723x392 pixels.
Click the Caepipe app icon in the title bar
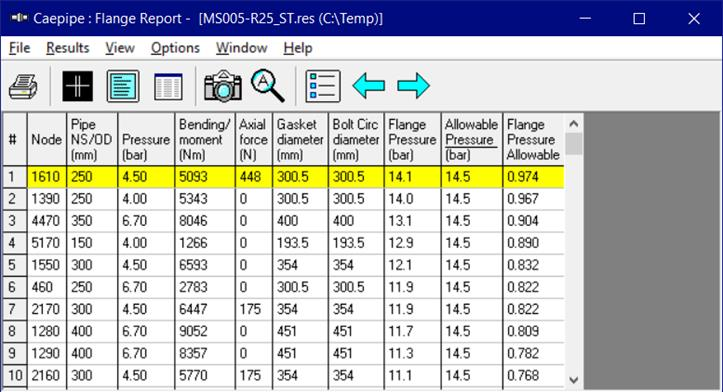pos(19,18)
